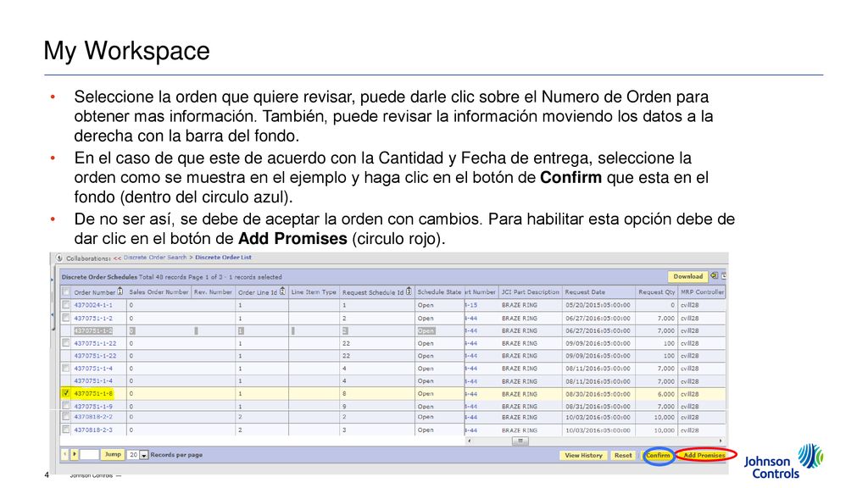Check the box for order 4370024-1-1

click(x=66, y=305)
